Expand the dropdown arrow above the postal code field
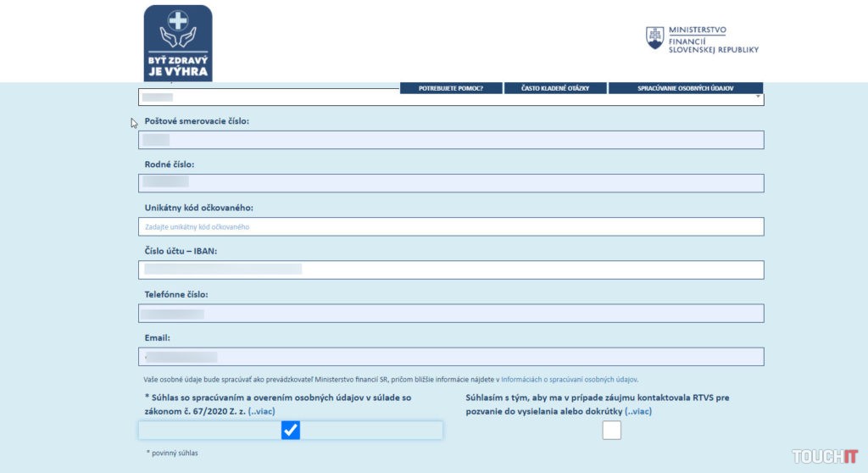The height and width of the screenshot is (473, 868). point(757,97)
